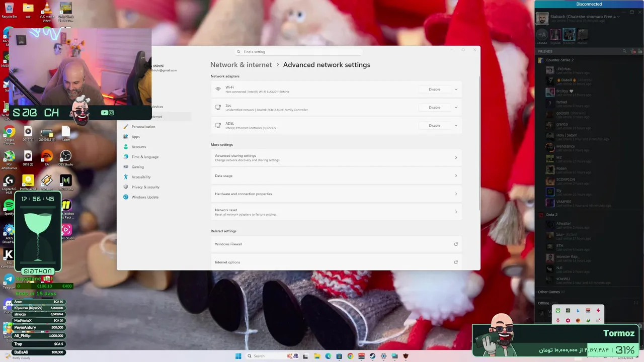
Task: Select friend 'farhad' in Steam list
Action: [x=561, y=102]
